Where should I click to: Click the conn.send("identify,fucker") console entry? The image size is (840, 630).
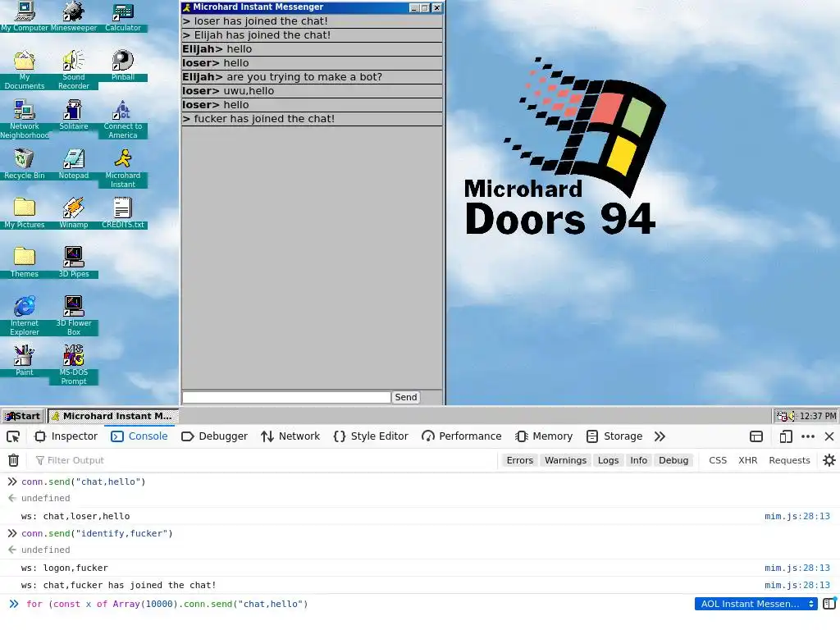97,533
